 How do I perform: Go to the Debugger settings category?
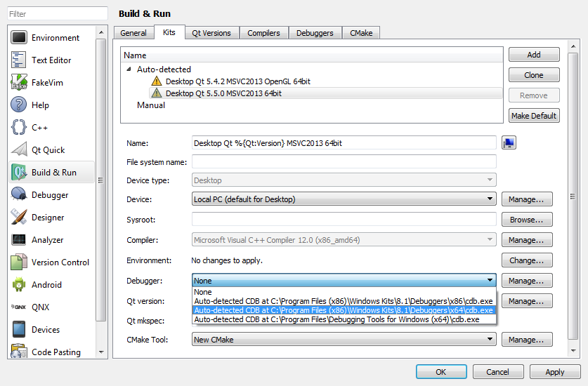[x=50, y=195]
